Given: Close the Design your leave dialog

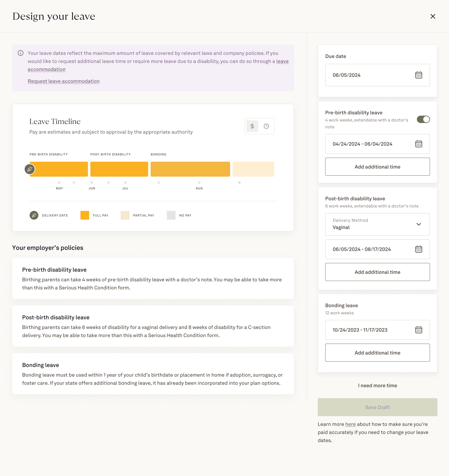Looking at the screenshot, I should [x=433, y=16].
